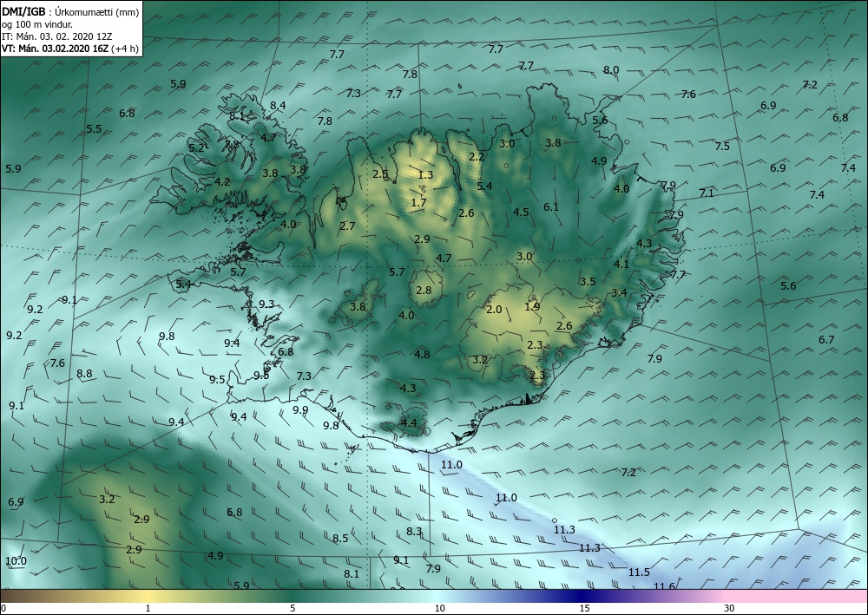Click the map value 10.0
This screenshot has height=615, width=868.
tap(16, 561)
